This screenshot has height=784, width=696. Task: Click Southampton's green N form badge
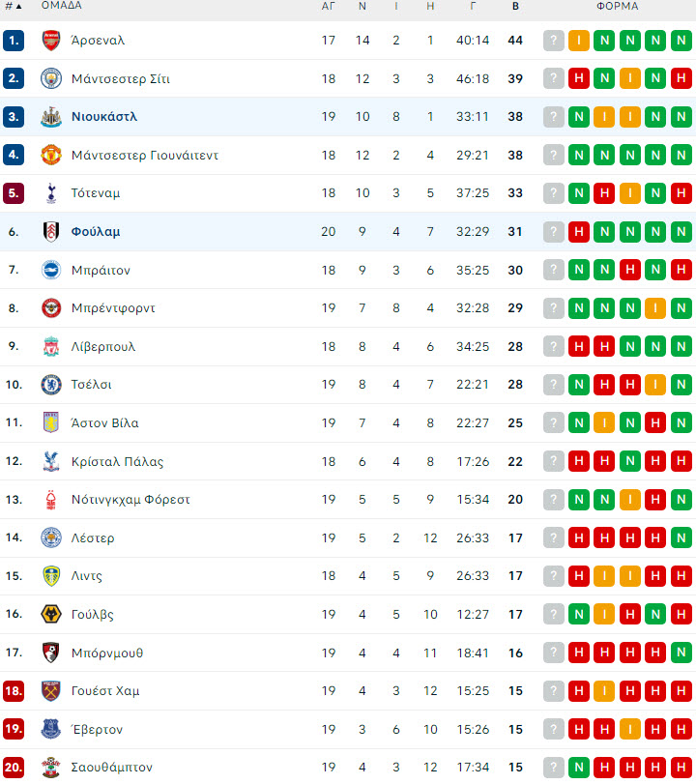pyautogui.click(x=579, y=767)
